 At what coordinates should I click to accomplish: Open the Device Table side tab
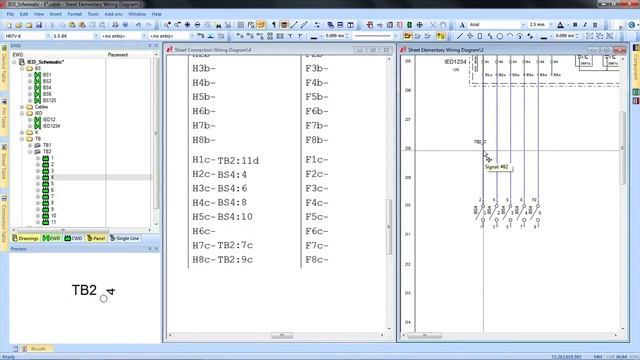(x=4, y=66)
